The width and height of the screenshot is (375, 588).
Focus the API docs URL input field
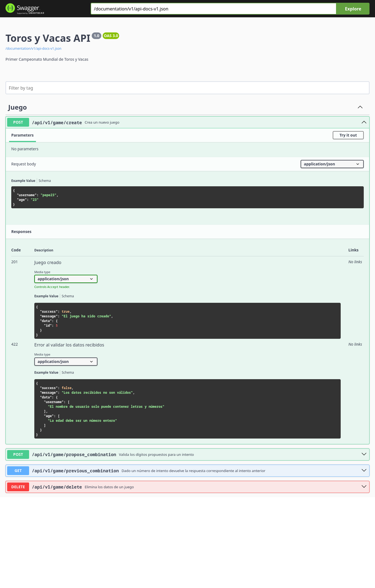point(213,9)
